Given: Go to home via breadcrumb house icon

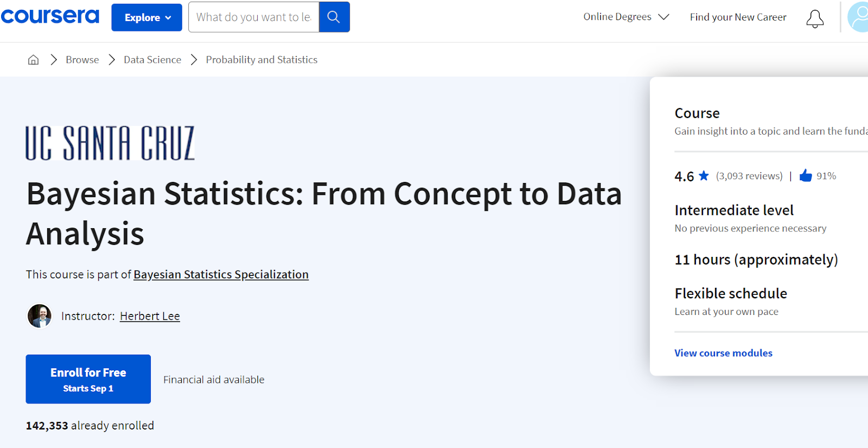Looking at the screenshot, I should click(x=34, y=60).
